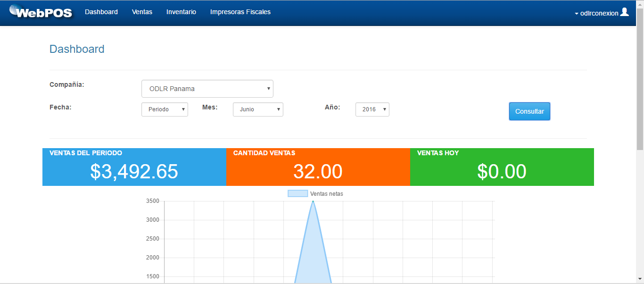The height and width of the screenshot is (284, 644).
Task: Click the Ventas netas legend swatch
Action: click(297, 193)
